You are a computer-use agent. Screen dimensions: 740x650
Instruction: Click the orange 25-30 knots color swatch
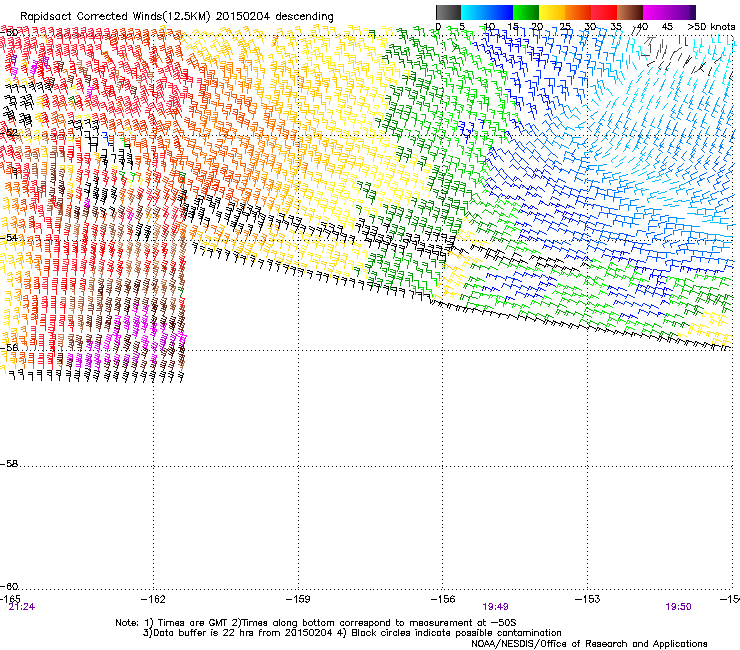point(578,12)
